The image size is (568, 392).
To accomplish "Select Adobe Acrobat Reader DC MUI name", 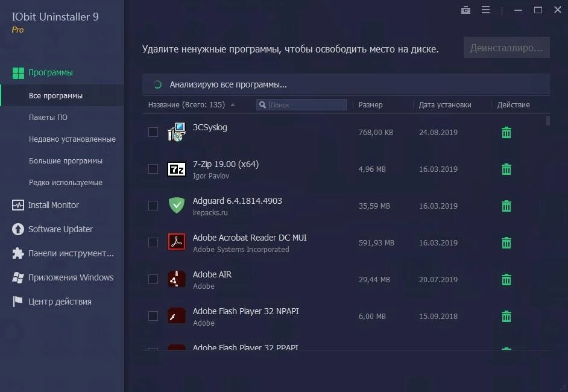I will tap(250, 238).
